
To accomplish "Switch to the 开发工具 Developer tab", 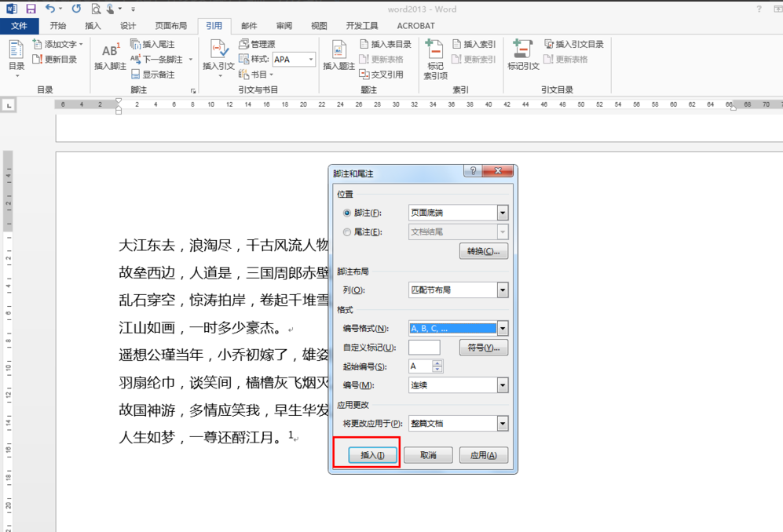I will click(362, 26).
